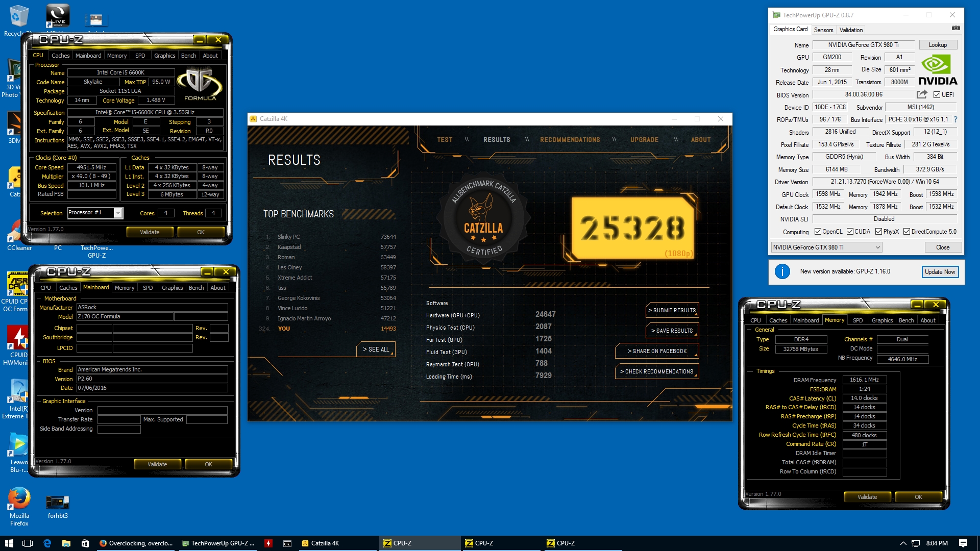Image resolution: width=980 pixels, height=551 pixels.
Task: Select the Caches tab in top-left CPU-Z
Action: [x=60, y=56]
